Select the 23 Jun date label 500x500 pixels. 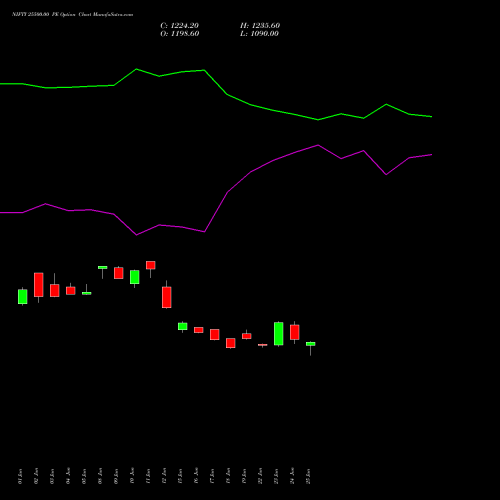276,476
